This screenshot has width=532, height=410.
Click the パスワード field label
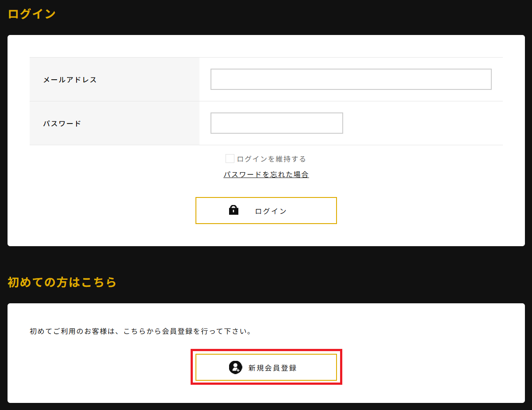pos(62,124)
